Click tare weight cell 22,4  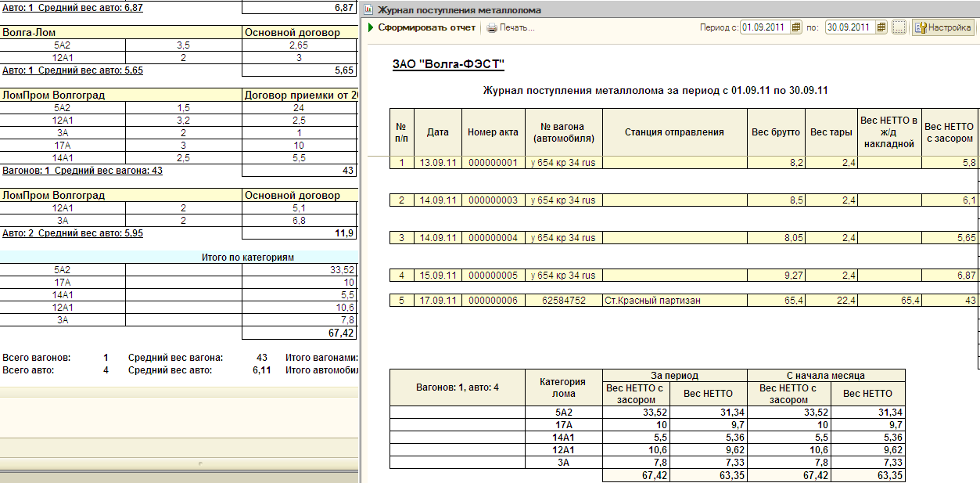(x=831, y=301)
